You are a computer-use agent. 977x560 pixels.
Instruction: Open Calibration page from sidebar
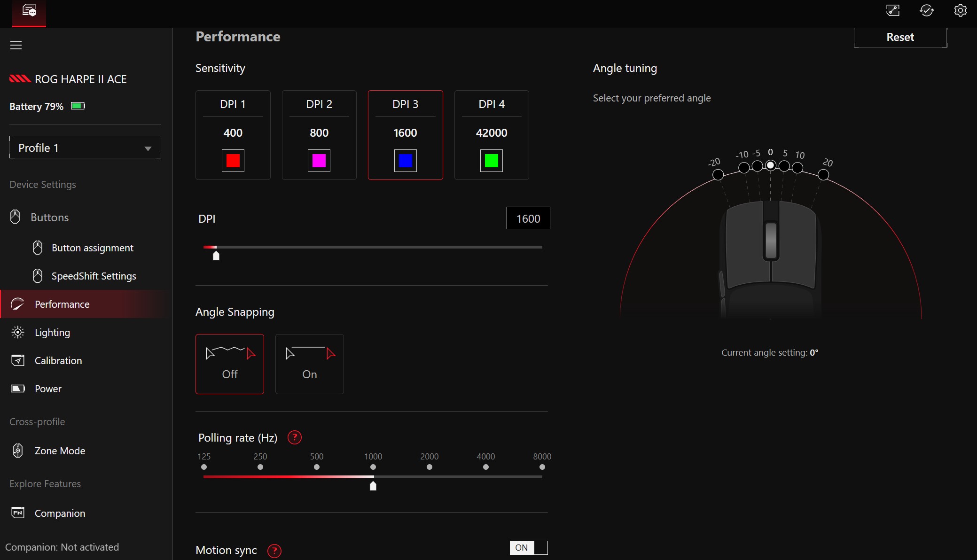[x=58, y=361]
